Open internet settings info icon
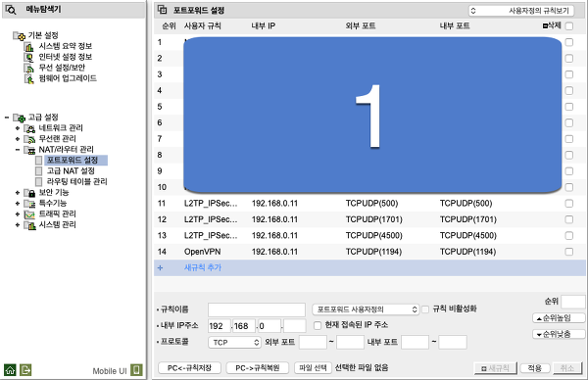 28,58
